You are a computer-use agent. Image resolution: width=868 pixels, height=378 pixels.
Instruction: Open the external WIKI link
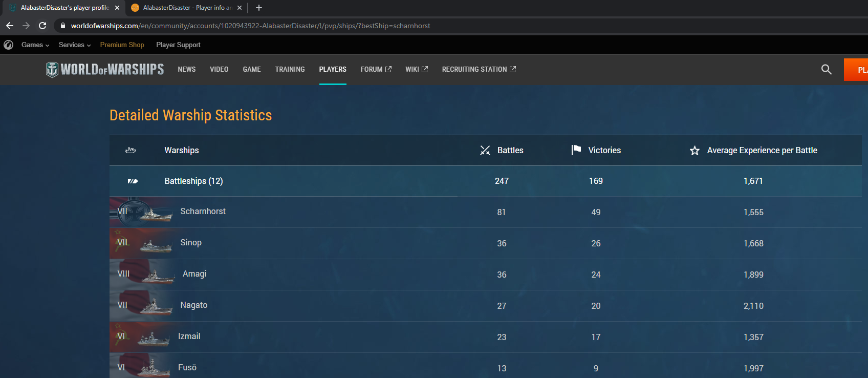click(x=417, y=69)
